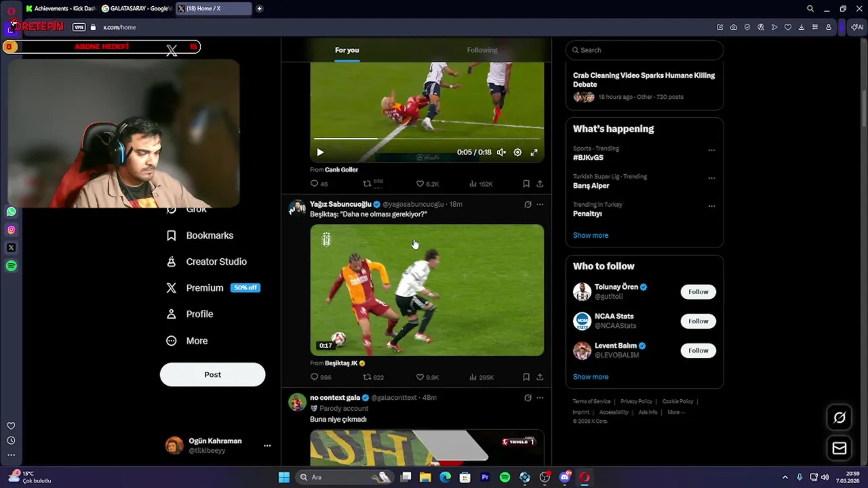Open Opera Aria AI panel
The image size is (868, 488).
pos(856,27)
